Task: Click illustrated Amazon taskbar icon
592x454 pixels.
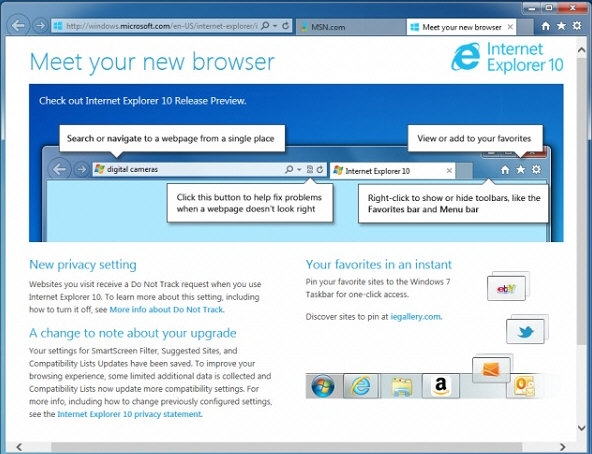Action: 441,386
